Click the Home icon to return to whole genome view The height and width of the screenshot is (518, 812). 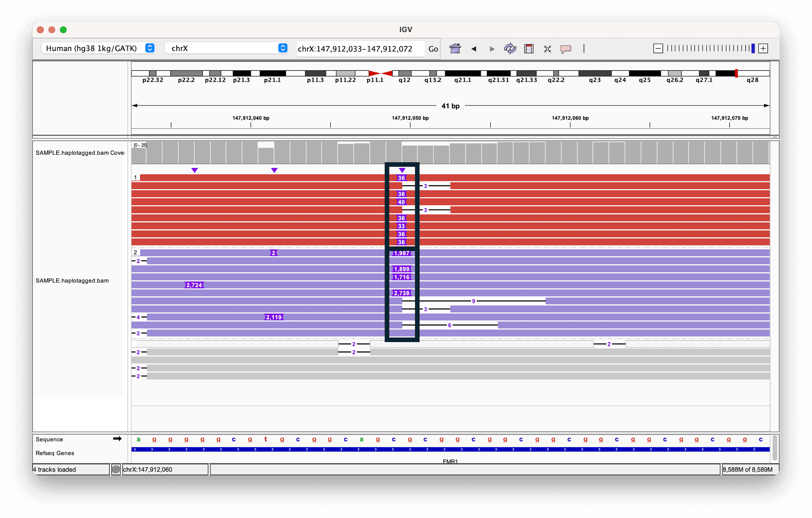[455, 49]
